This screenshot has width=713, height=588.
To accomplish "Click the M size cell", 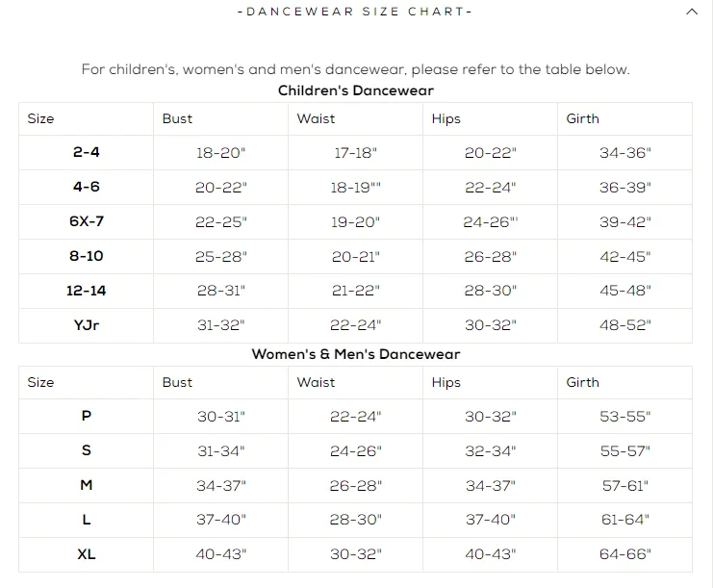I will (87, 485).
